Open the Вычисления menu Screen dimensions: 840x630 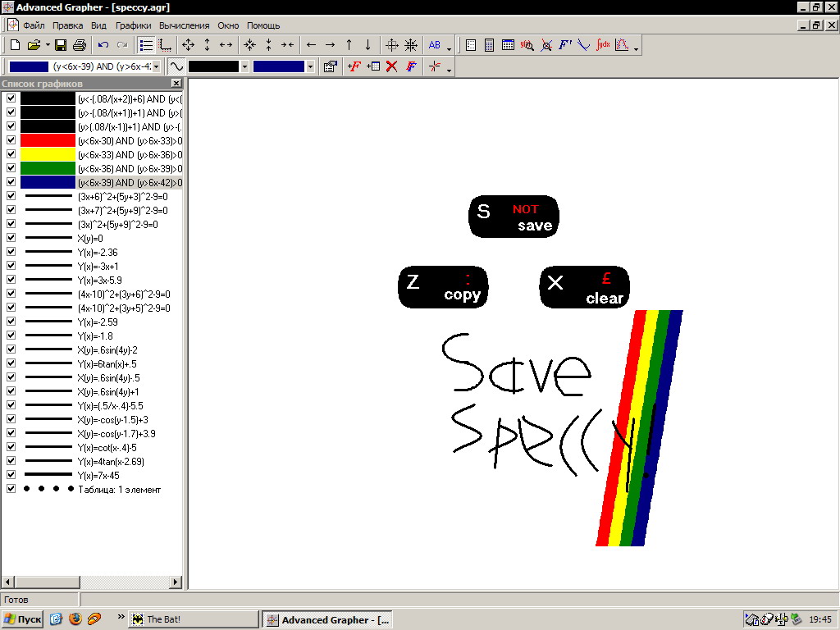185,25
